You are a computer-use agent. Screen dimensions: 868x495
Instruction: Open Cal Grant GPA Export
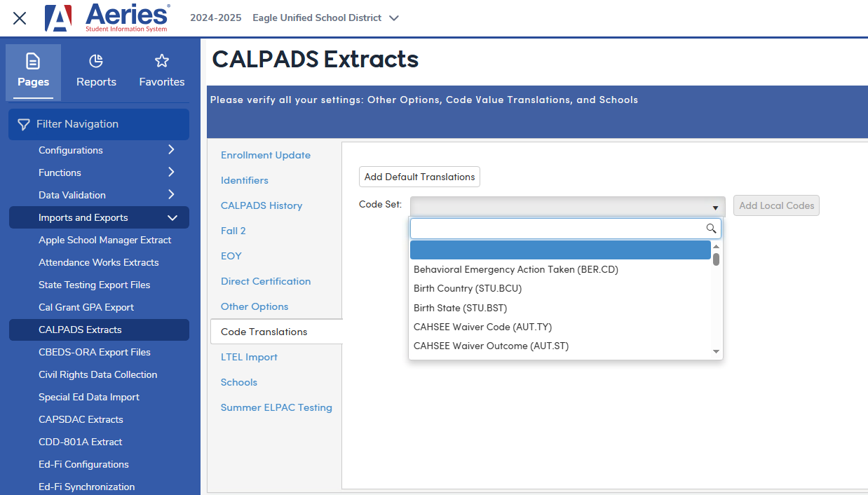86,307
